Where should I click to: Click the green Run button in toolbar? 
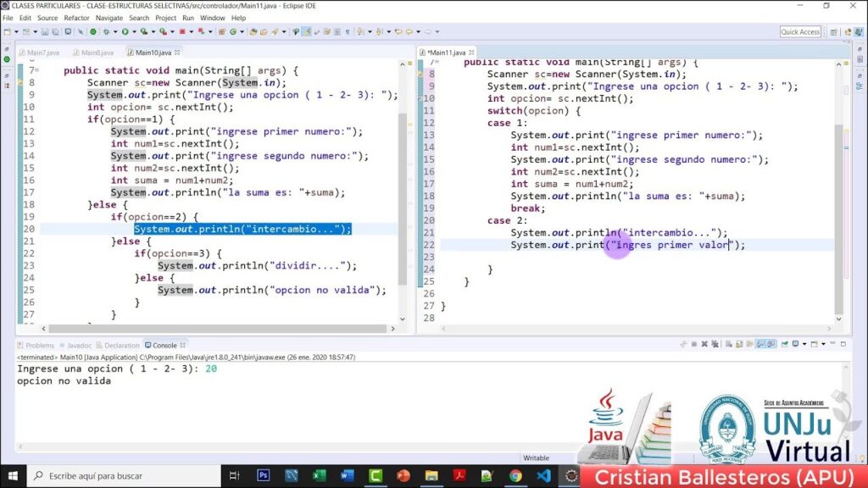click(x=124, y=32)
